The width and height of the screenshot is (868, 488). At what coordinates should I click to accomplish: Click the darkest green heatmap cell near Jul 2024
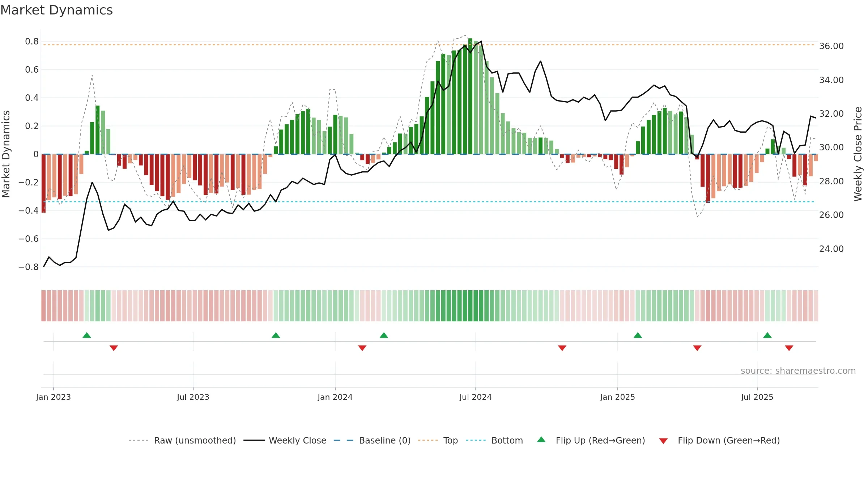point(470,306)
